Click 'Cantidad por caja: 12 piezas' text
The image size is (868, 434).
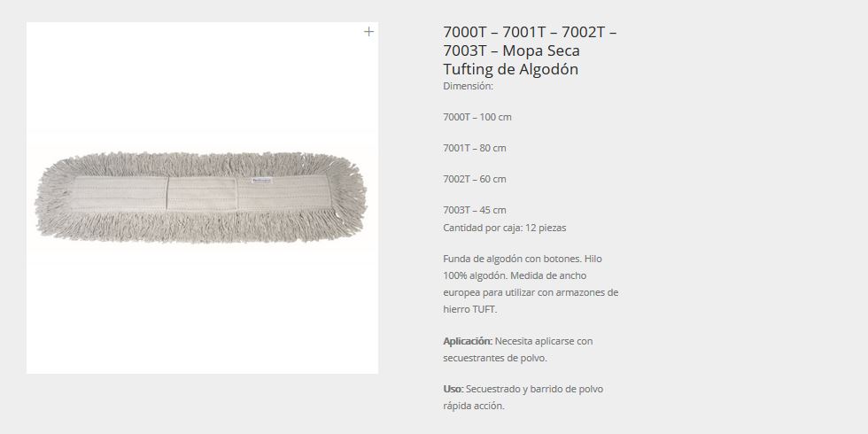click(x=504, y=228)
